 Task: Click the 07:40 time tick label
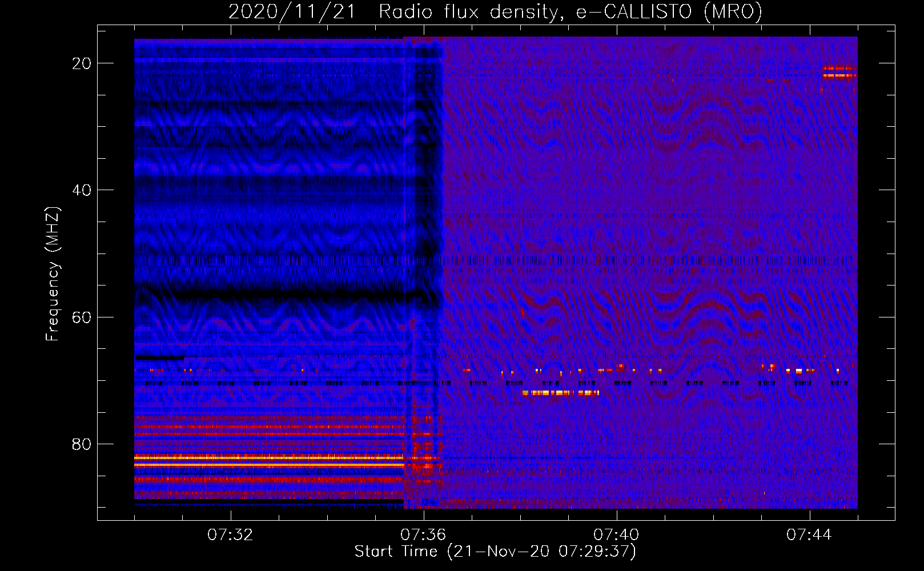click(x=616, y=534)
